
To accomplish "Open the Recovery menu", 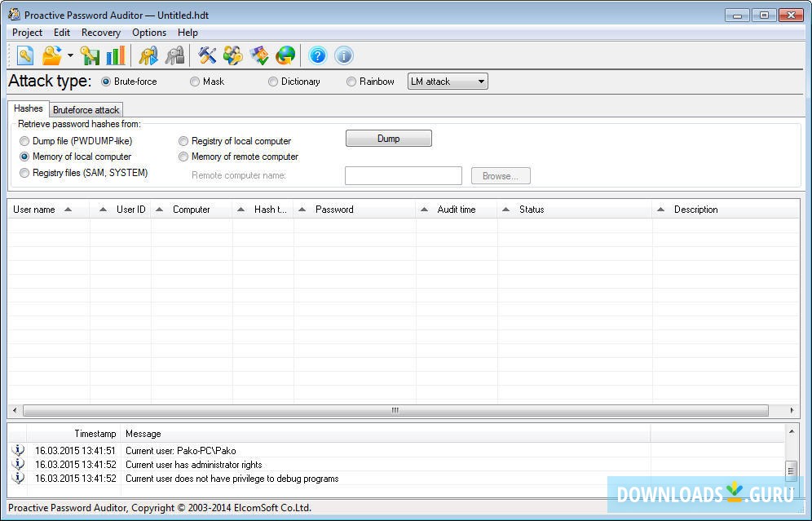I will [100, 33].
